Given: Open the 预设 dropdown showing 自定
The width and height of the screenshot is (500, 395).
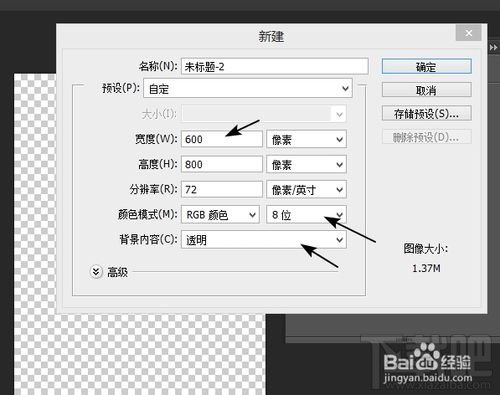Looking at the screenshot, I should click(248, 88).
